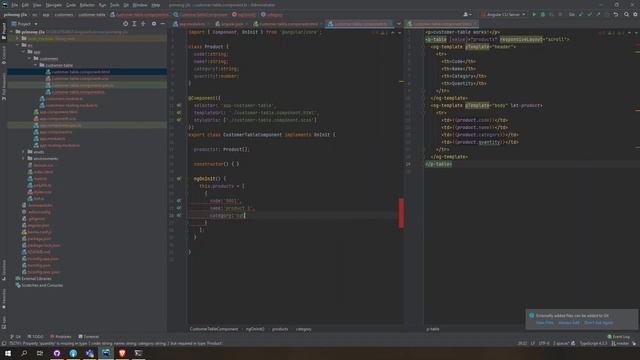Click the products breadcrumb at editor bottom
The image size is (640, 360).
coord(280,329)
